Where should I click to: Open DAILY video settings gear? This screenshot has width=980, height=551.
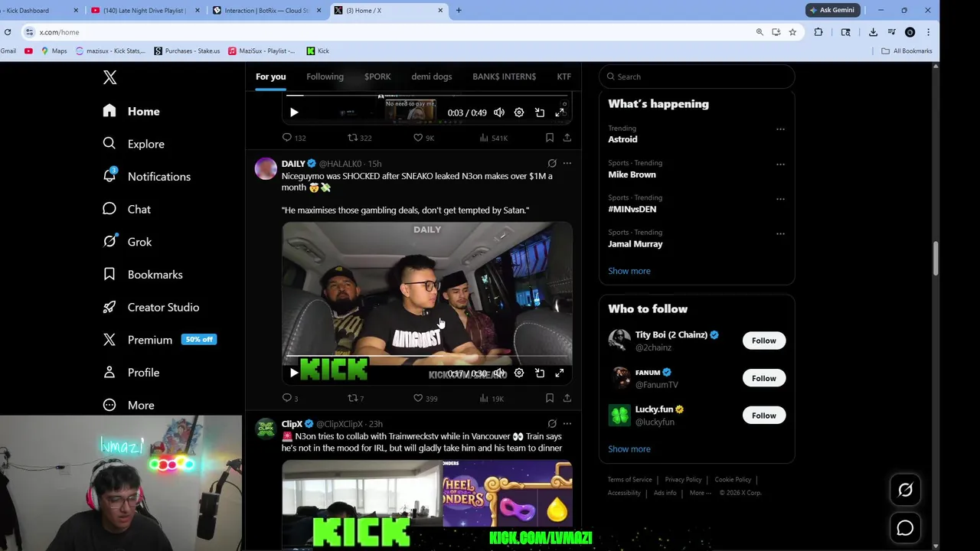pos(519,373)
